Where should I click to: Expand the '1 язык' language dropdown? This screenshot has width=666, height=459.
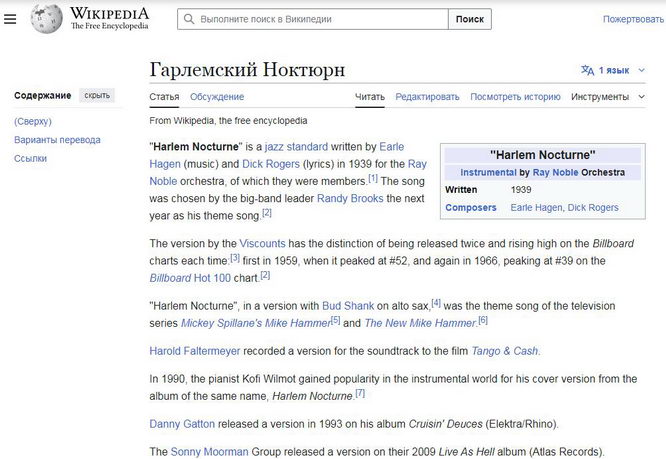pyautogui.click(x=614, y=70)
